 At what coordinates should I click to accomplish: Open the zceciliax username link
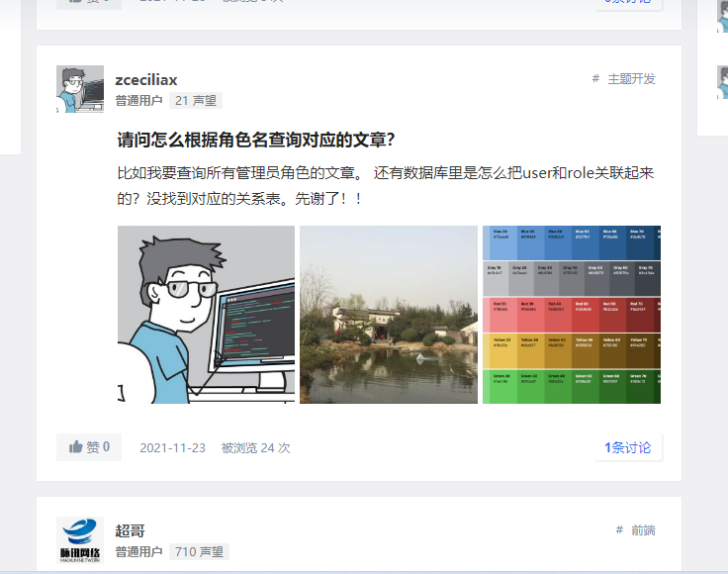click(146, 80)
